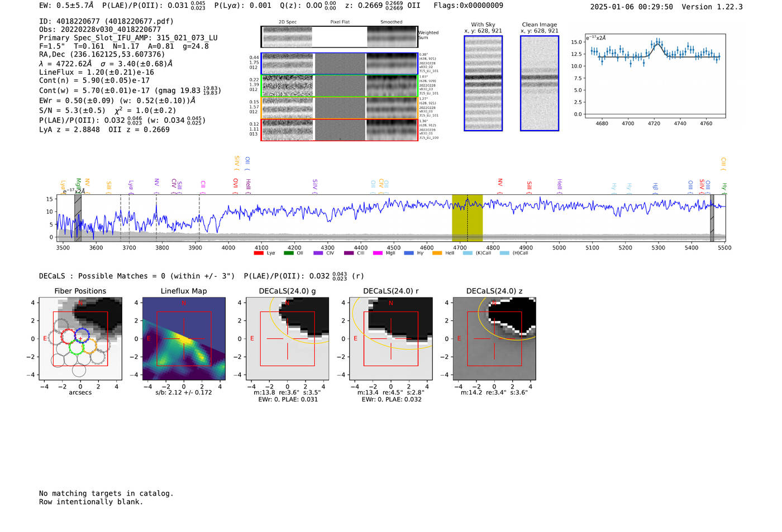
Task: Click the Smoothed column header
Action: click(x=392, y=22)
